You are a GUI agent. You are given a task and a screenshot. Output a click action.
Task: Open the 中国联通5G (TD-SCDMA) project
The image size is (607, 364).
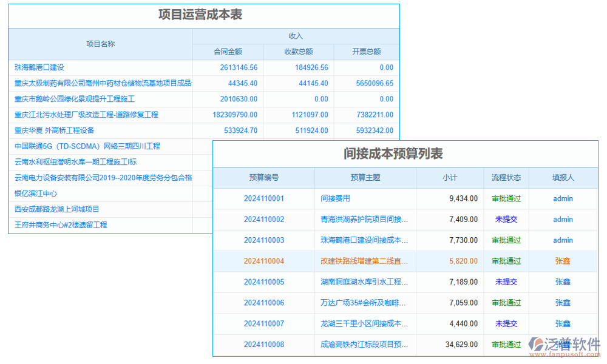(x=87, y=146)
